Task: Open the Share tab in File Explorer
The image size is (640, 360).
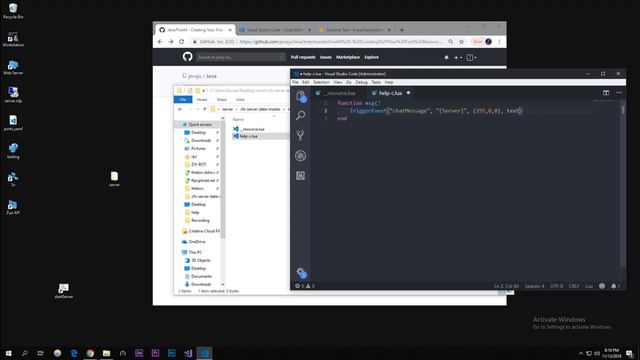Action: point(222,100)
